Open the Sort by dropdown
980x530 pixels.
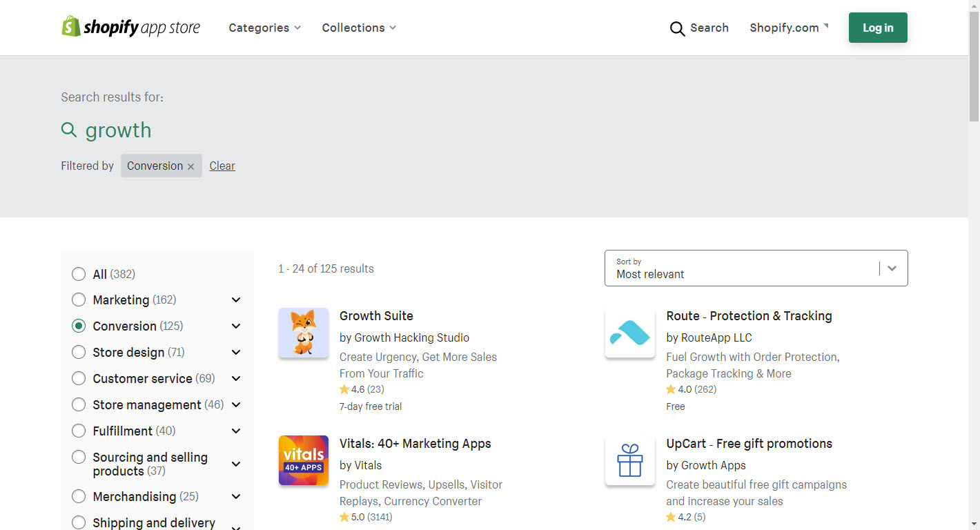[x=756, y=268]
